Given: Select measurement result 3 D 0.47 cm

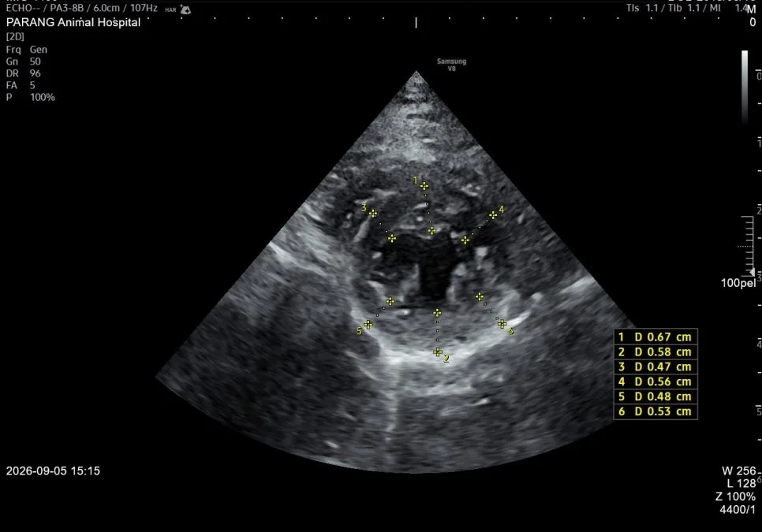Looking at the screenshot, I should (x=656, y=367).
